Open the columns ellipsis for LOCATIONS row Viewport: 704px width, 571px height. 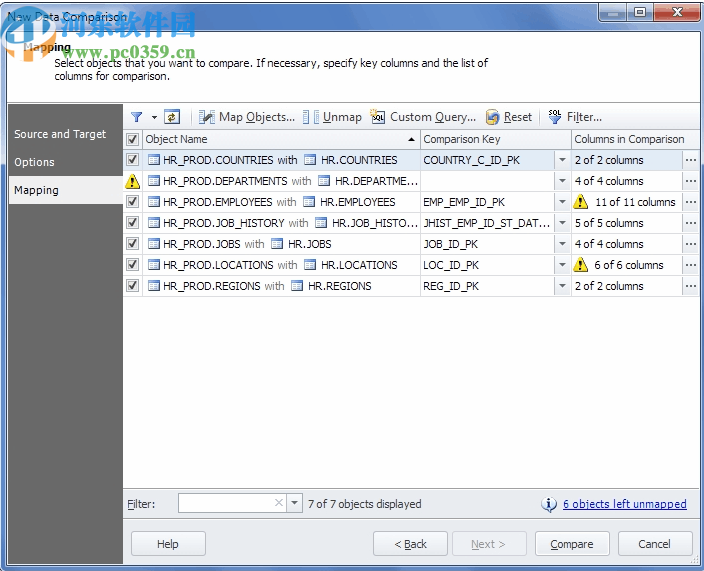691,265
